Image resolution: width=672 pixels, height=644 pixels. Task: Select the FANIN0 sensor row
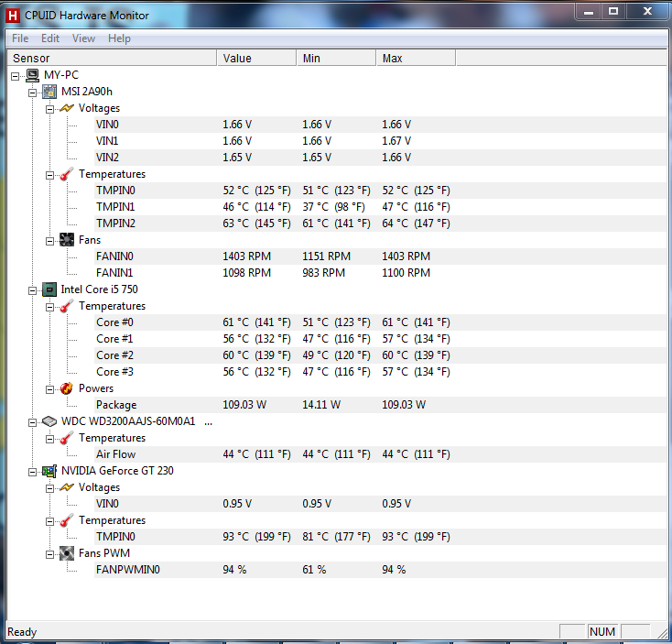tap(380, 257)
